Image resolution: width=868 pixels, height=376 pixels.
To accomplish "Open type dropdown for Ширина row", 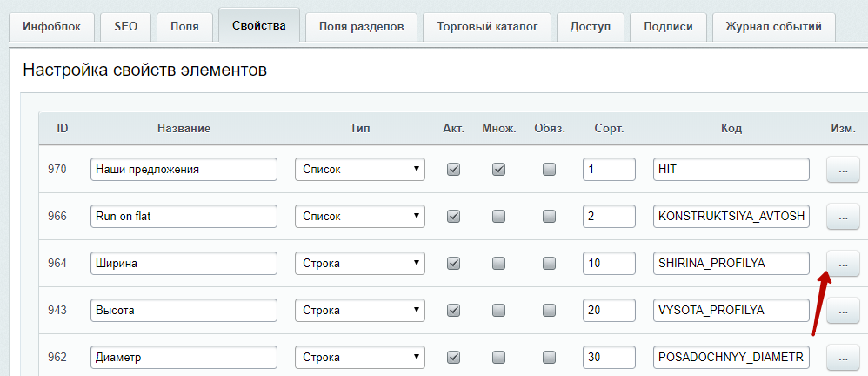I will [359, 263].
